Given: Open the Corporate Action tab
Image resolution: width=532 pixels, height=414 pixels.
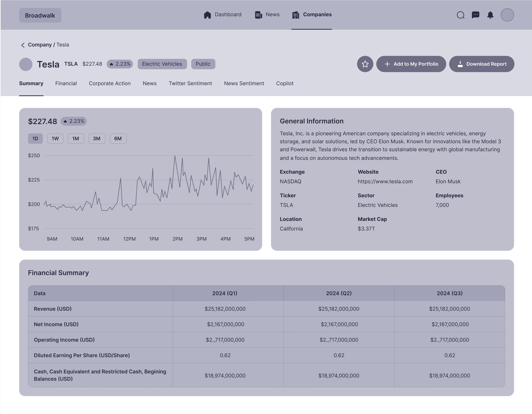Looking at the screenshot, I should click(110, 84).
